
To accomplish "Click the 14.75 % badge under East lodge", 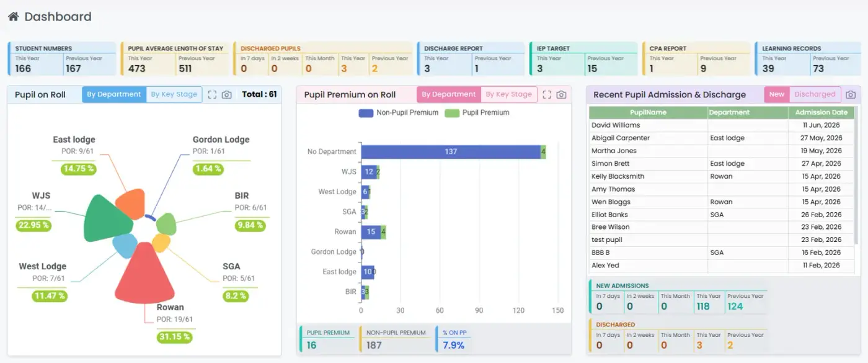I will click(x=79, y=169).
